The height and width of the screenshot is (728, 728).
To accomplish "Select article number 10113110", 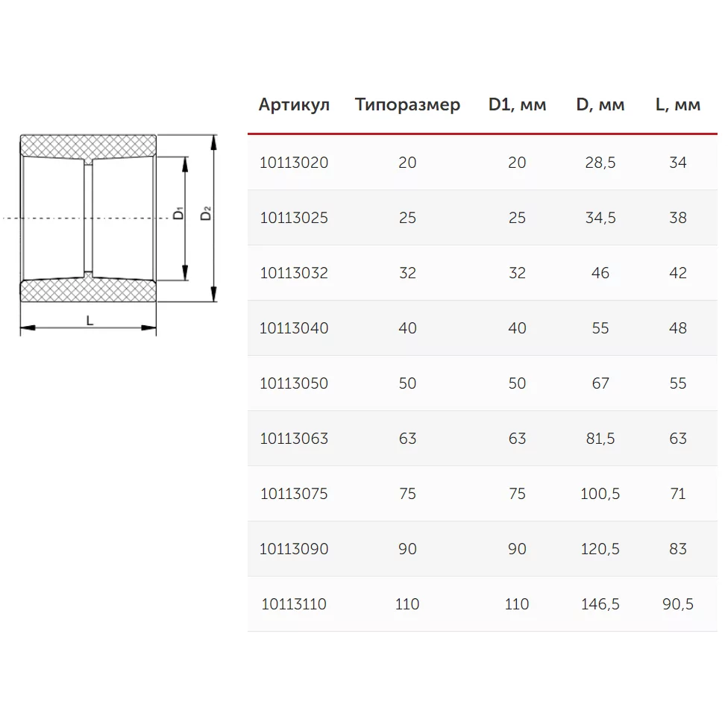I will 294,604.
